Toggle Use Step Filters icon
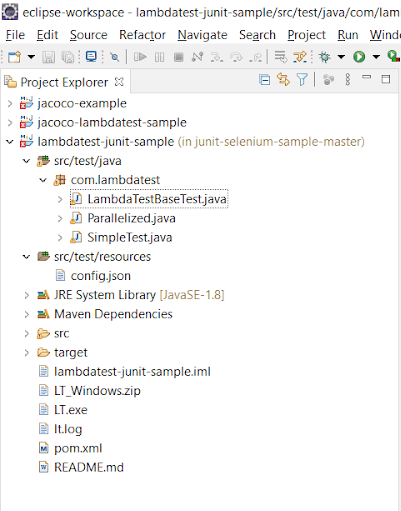Viewport: 401px width, 511px height. click(300, 57)
